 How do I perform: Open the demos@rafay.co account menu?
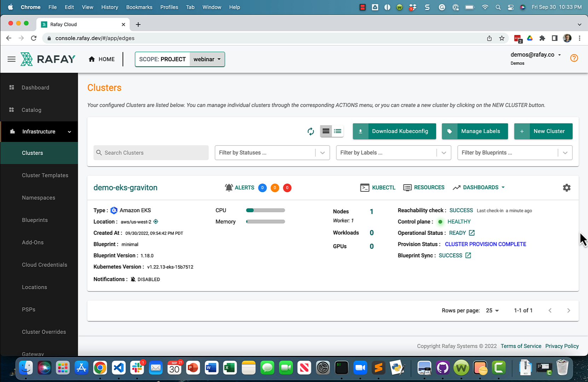tap(535, 55)
